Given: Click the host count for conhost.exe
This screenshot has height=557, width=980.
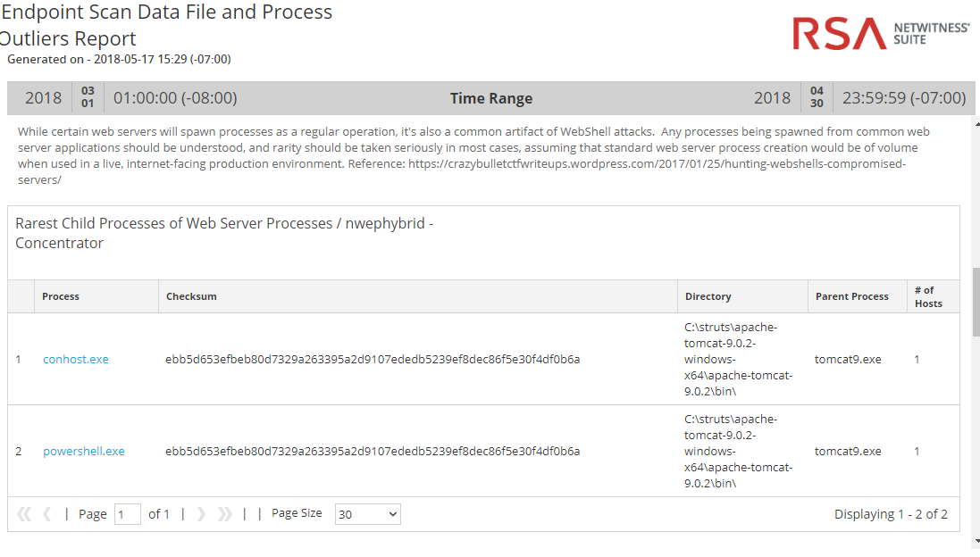Looking at the screenshot, I should click(x=917, y=360).
